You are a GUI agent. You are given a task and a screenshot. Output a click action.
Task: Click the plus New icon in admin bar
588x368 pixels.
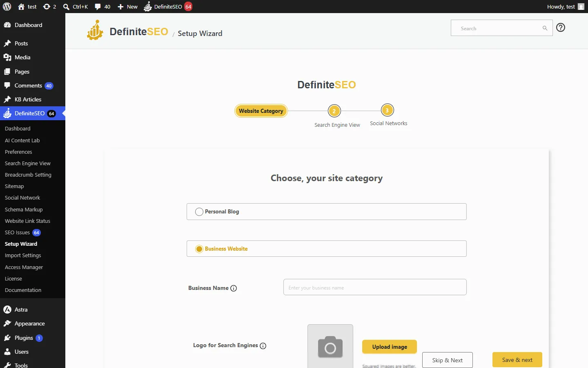pos(127,7)
